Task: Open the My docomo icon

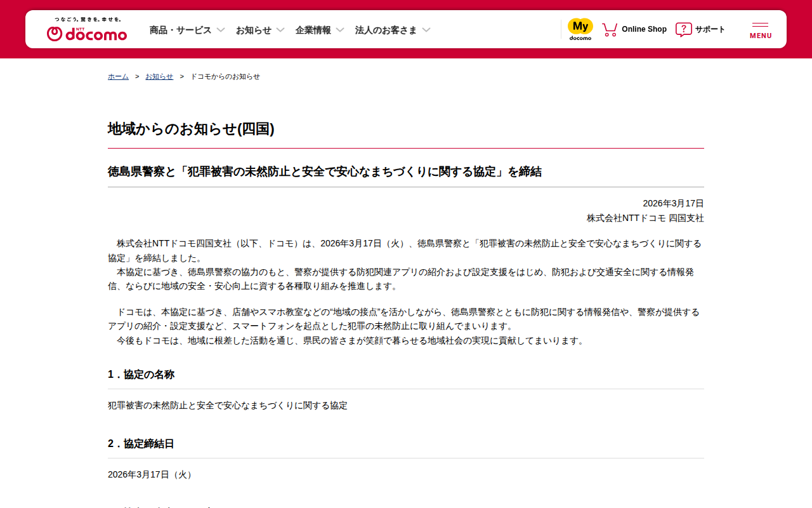Action: click(580, 29)
